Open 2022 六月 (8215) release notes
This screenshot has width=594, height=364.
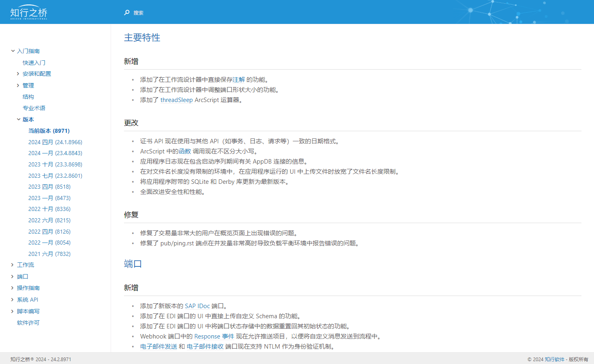[x=49, y=220]
